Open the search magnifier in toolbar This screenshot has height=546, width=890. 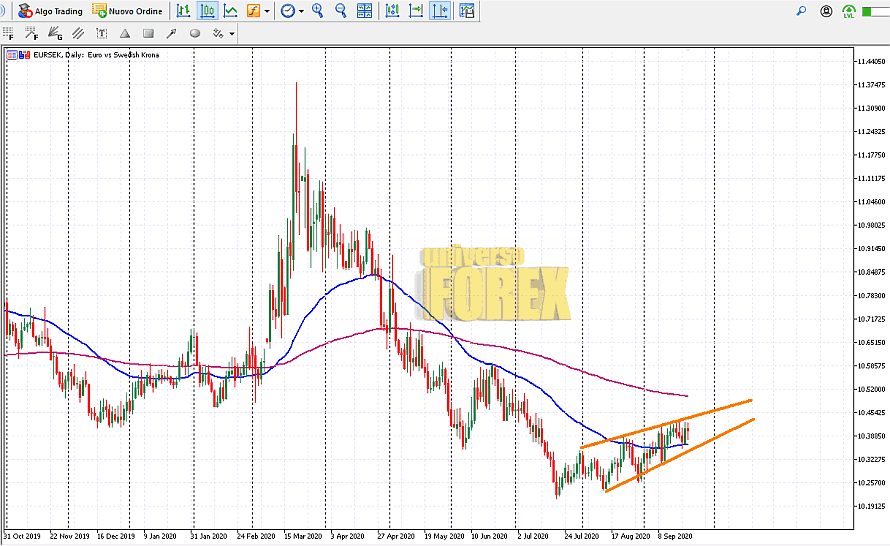pyautogui.click(x=801, y=11)
